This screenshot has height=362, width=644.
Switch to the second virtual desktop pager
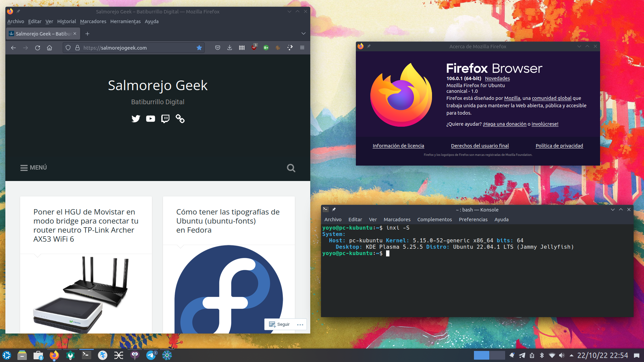497,355
